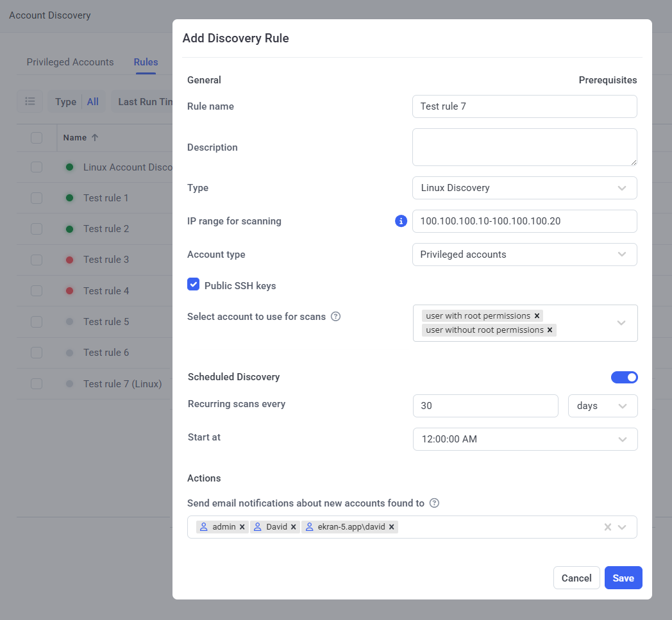Cancel adding the discovery rule
The width and height of the screenshot is (672, 620).
coord(576,578)
